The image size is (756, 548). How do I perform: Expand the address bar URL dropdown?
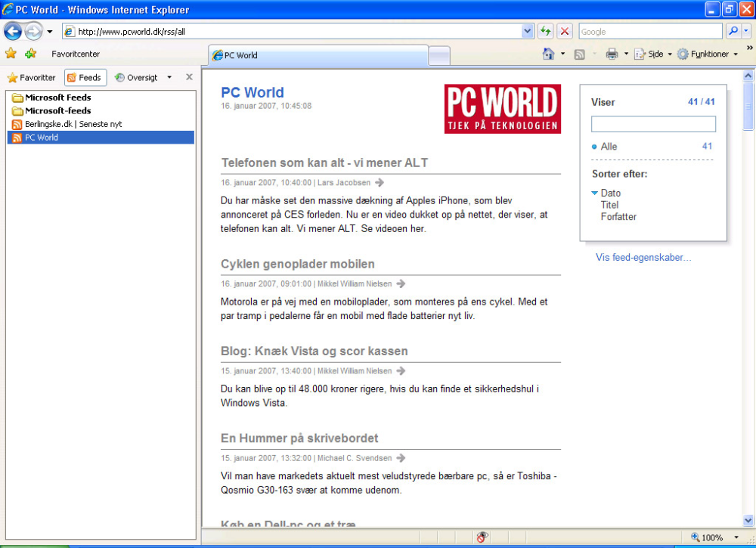528,31
